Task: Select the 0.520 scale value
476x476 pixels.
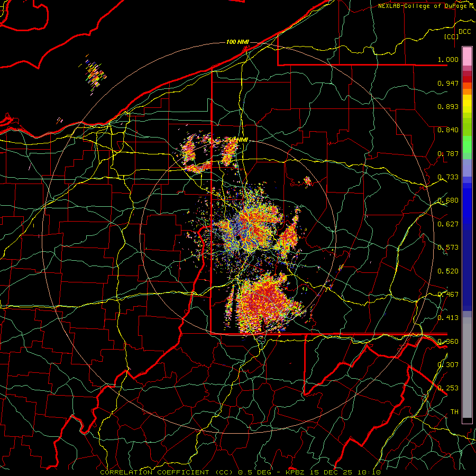Action: click(x=448, y=271)
